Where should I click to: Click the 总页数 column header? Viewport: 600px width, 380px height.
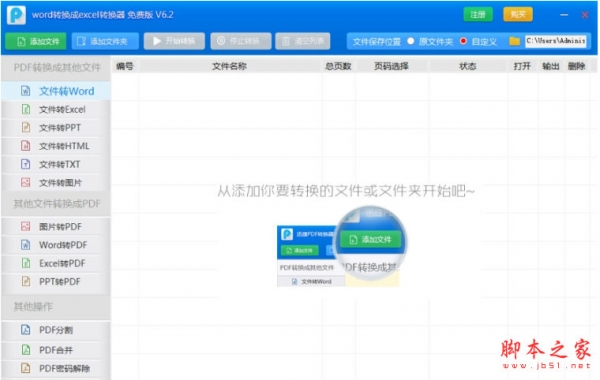coord(338,66)
